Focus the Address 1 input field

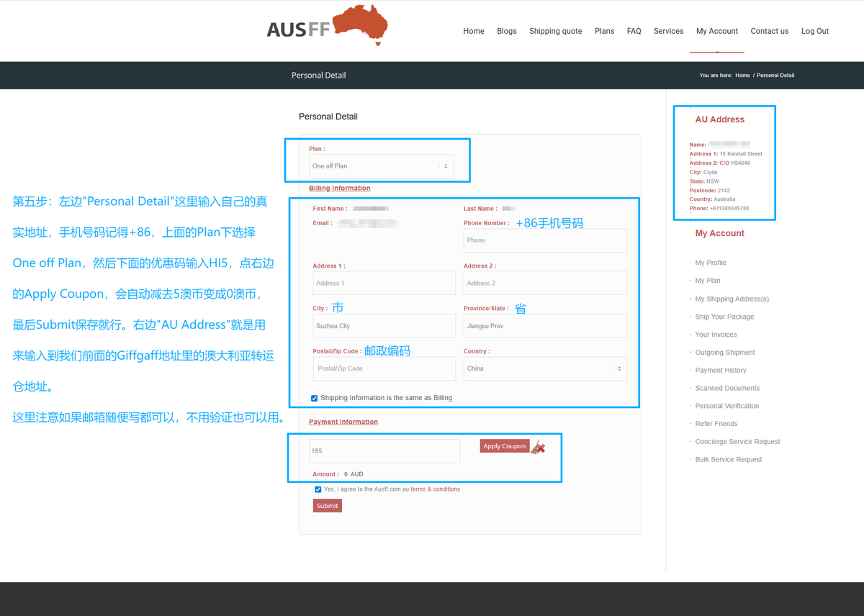tap(384, 283)
